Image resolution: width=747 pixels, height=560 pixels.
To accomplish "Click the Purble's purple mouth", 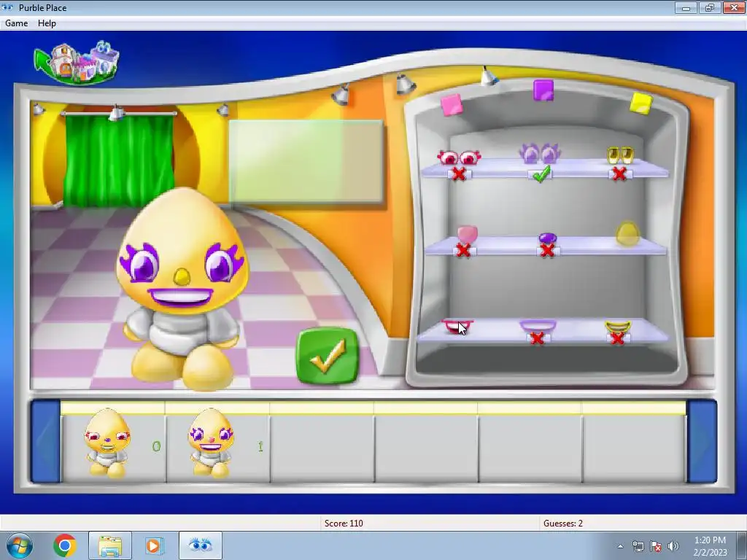I will (x=181, y=297).
